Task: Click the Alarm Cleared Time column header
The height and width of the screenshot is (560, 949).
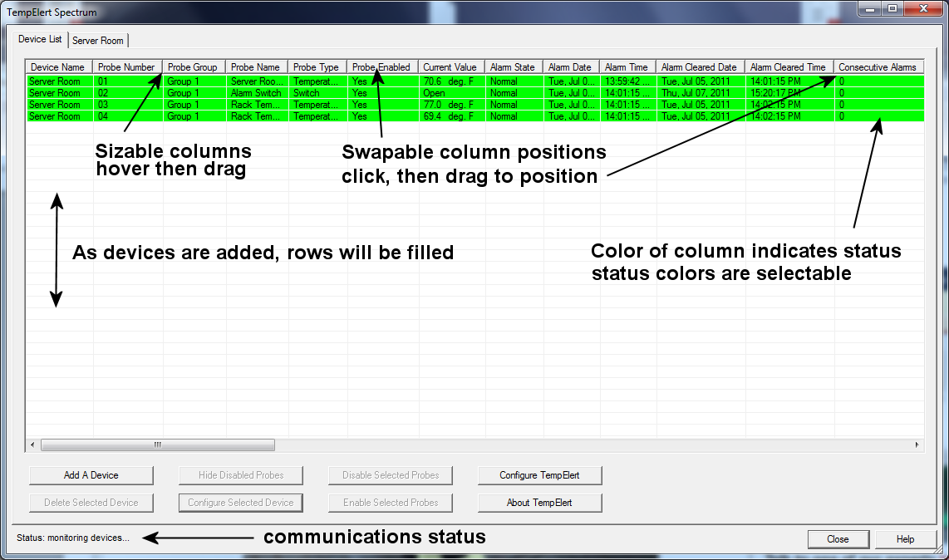Action: 789,67
